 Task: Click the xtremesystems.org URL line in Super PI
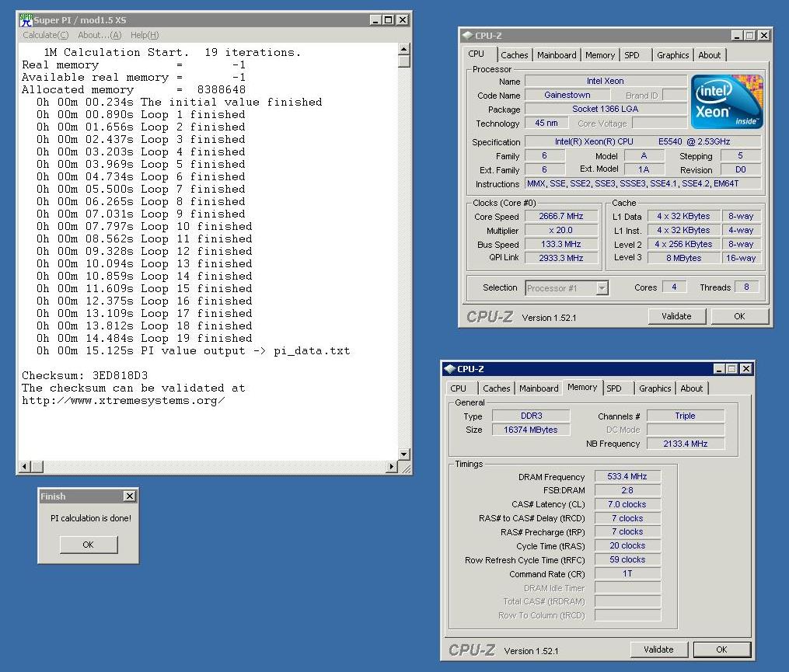pyautogui.click(x=124, y=401)
